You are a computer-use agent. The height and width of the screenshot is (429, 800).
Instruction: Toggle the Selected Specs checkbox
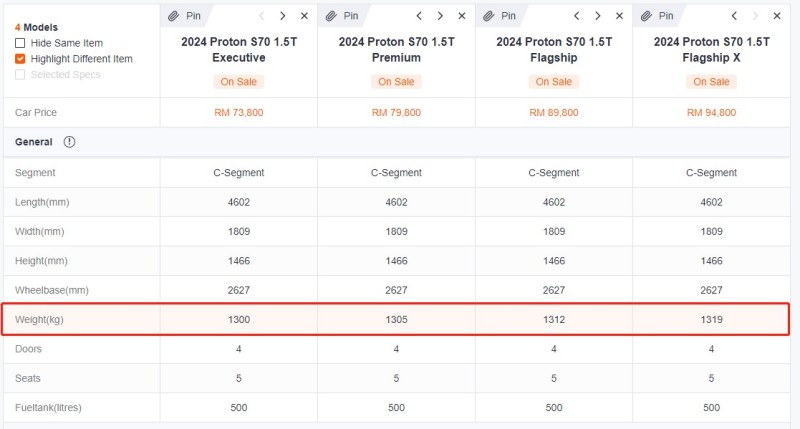coord(20,74)
